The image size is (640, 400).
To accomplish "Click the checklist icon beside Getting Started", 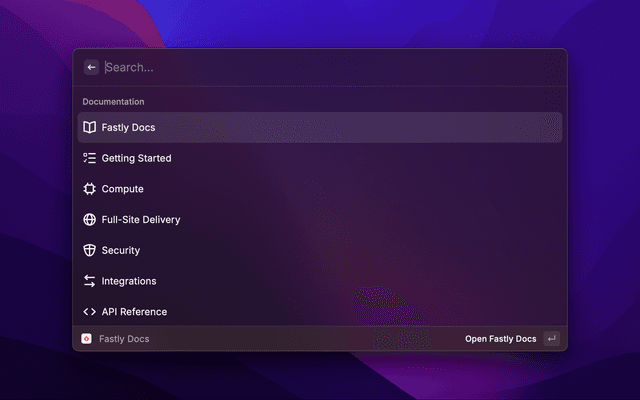I will (x=90, y=158).
